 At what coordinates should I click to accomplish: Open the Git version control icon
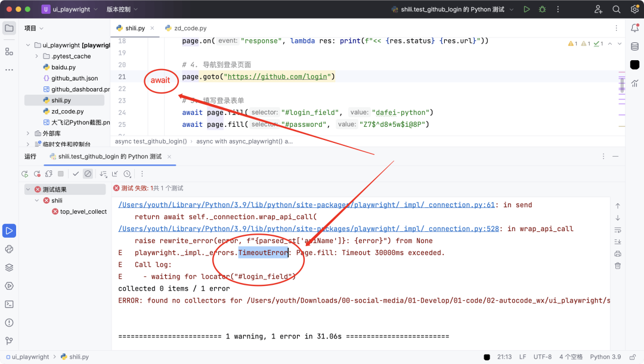point(9,341)
